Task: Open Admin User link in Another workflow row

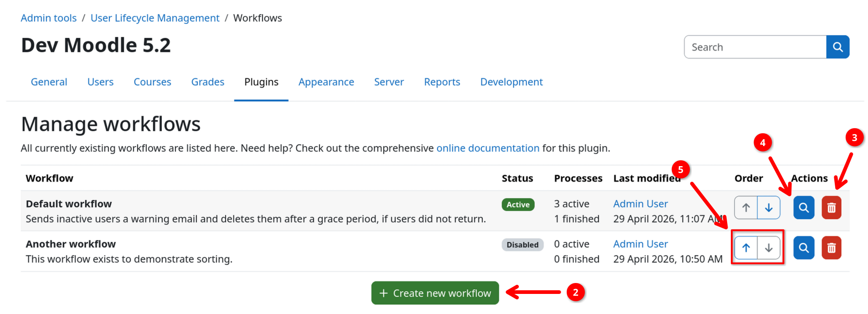Action: coord(641,244)
